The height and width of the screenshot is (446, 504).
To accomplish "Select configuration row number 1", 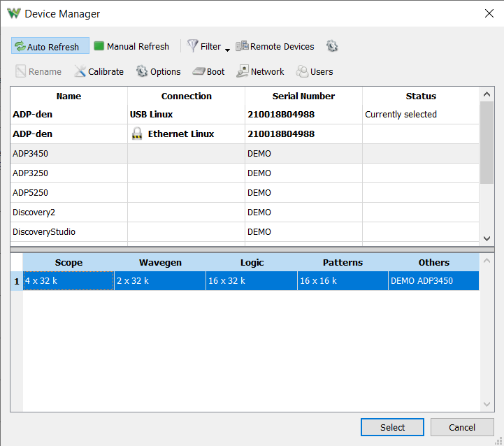I will (x=17, y=281).
